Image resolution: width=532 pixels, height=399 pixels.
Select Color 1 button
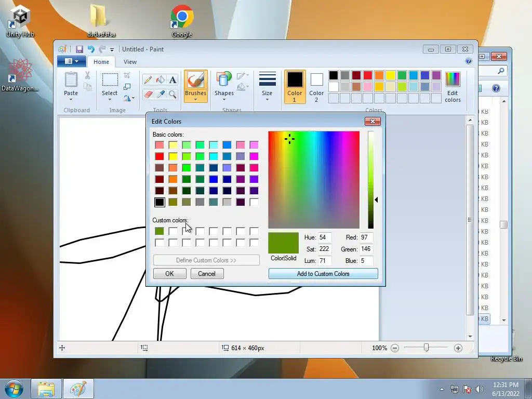[295, 87]
